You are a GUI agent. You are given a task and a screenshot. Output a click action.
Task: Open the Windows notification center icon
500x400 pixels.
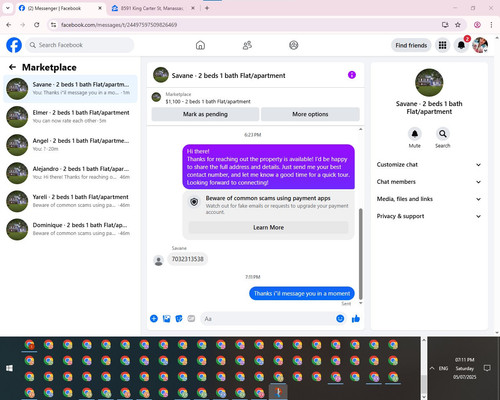[487, 368]
